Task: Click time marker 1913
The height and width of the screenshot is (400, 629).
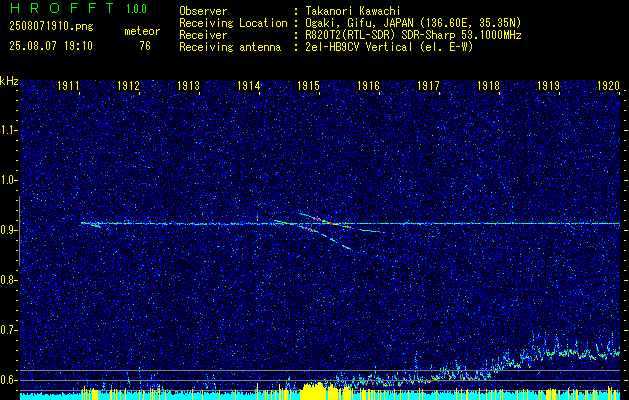Action: (189, 85)
